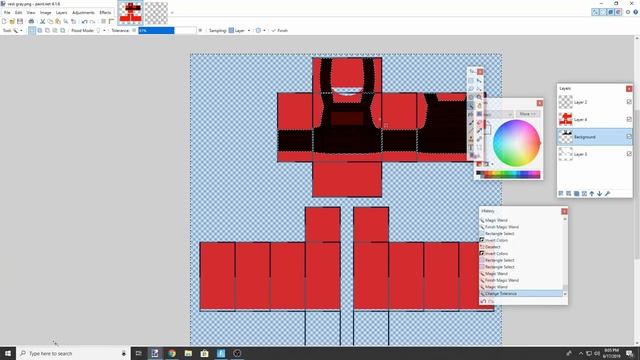Pick a color from the palette strip
Viewport: 640px width, 360px height.
508,175
